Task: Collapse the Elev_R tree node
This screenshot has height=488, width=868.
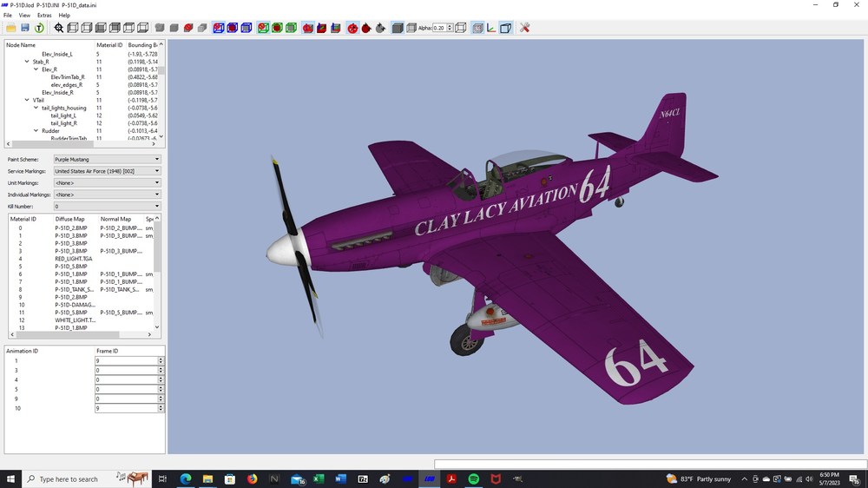Action: tap(36, 69)
